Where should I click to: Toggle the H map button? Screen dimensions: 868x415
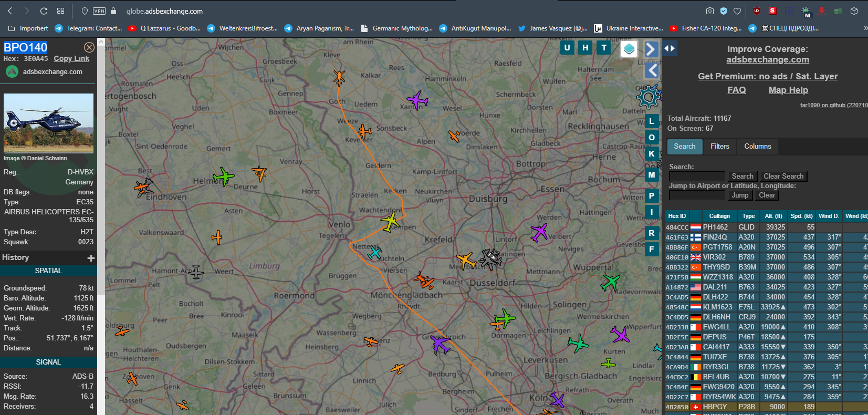pyautogui.click(x=585, y=48)
